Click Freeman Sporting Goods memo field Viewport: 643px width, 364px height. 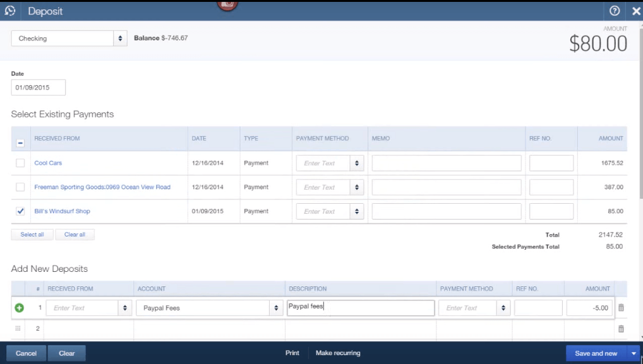pyautogui.click(x=447, y=187)
